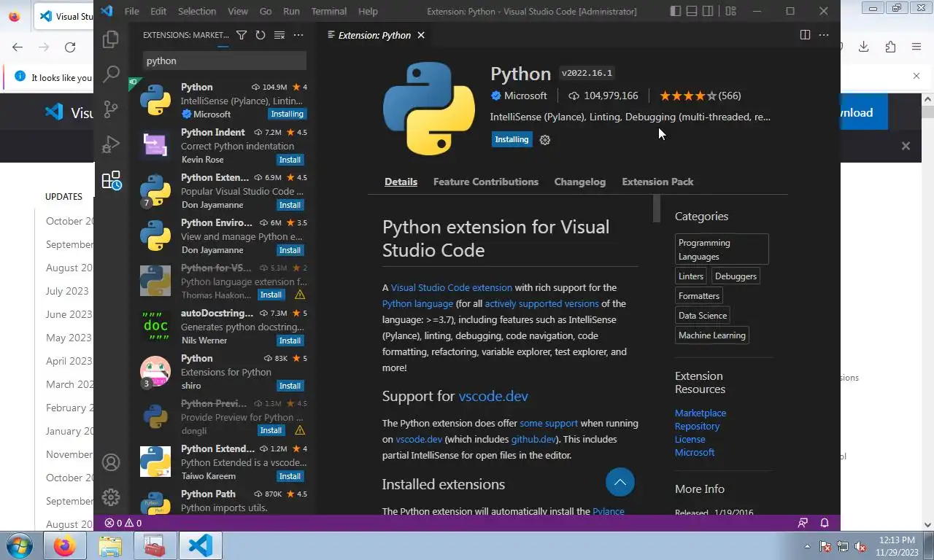Open the Programming Languages category
The width and height of the screenshot is (934, 560).
coord(722,249)
